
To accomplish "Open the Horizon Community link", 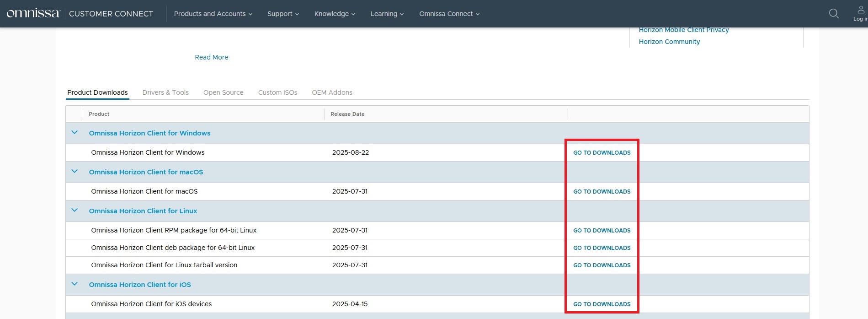I will (x=669, y=42).
